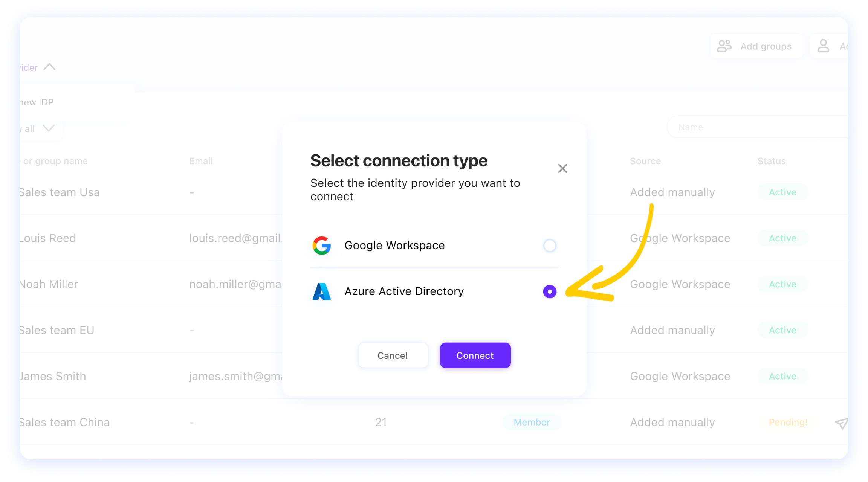Click the Pending! status badge

788,422
